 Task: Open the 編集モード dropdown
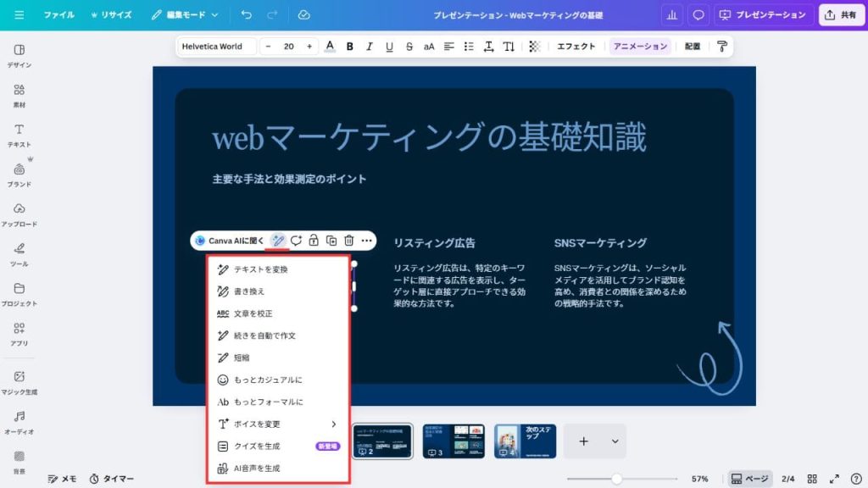(x=185, y=15)
